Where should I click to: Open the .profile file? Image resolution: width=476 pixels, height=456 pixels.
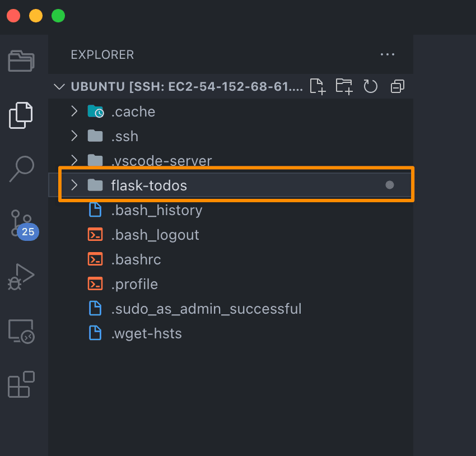(134, 285)
